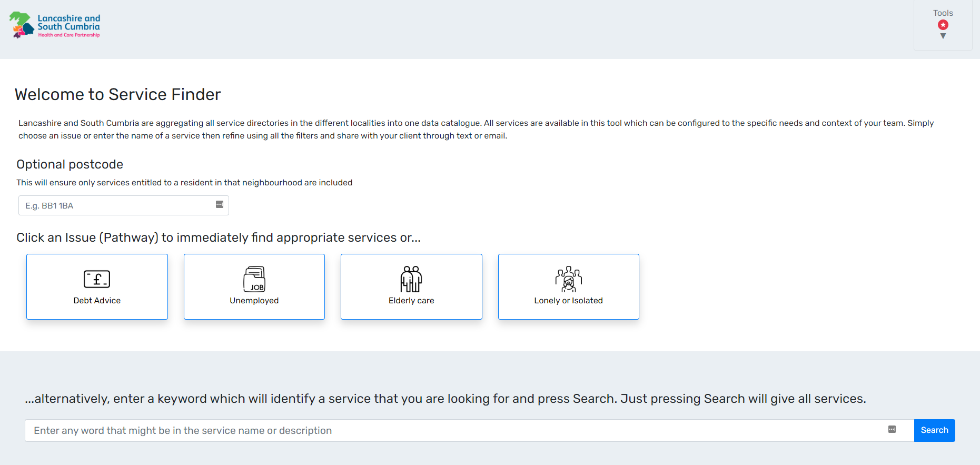Click the Health and Care Partnership tagline
Image resolution: width=980 pixels, height=465 pixels.
69,35
